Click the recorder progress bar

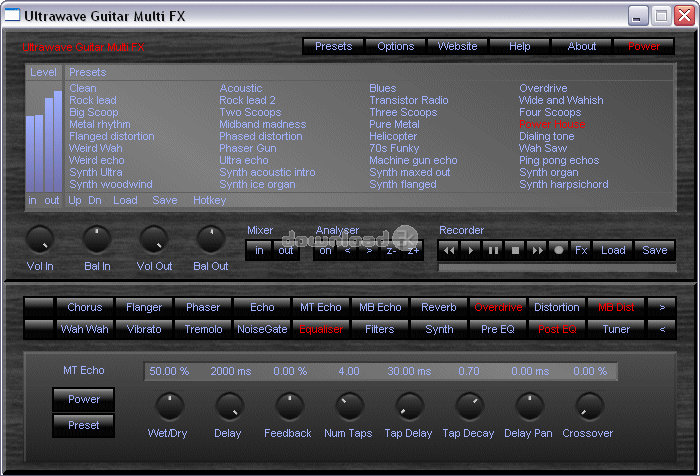557,267
